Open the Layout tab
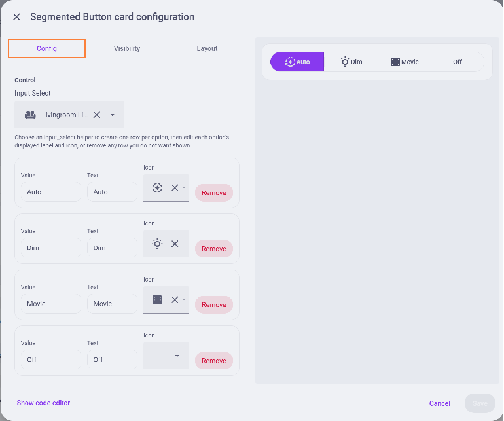 point(207,48)
